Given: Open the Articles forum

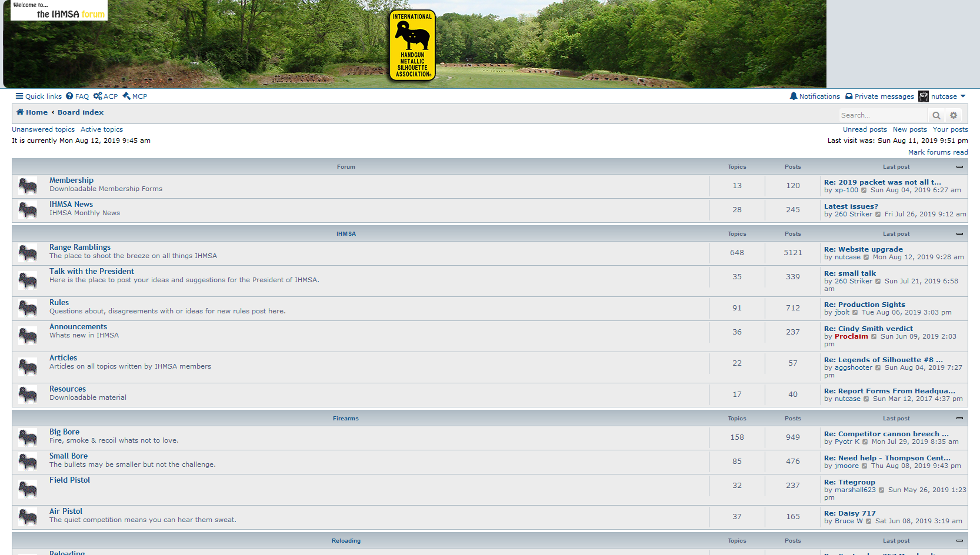Looking at the screenshot, I should pyautogui.click(x=63, y=358).
